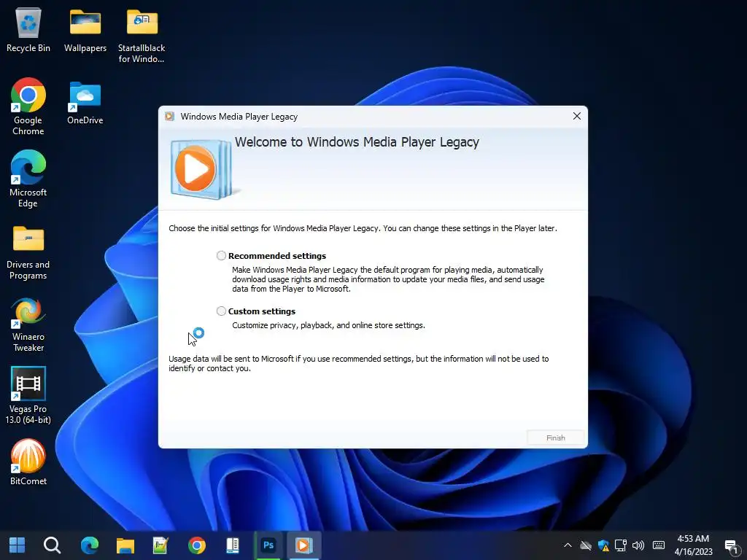Screen dimensions: 747x560
Task: Click the 'Make Windows Media Player Legacy the default' description
Action: click(x=388, y=279)
